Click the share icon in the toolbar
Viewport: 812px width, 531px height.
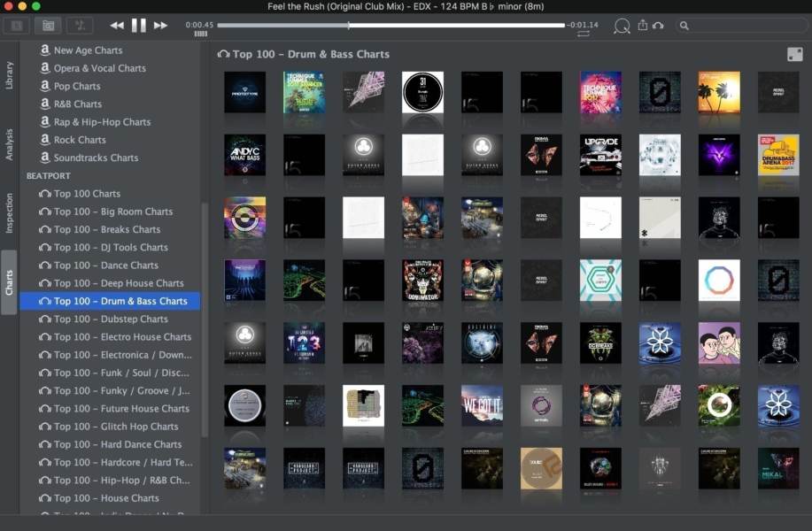tap(643, 25)
